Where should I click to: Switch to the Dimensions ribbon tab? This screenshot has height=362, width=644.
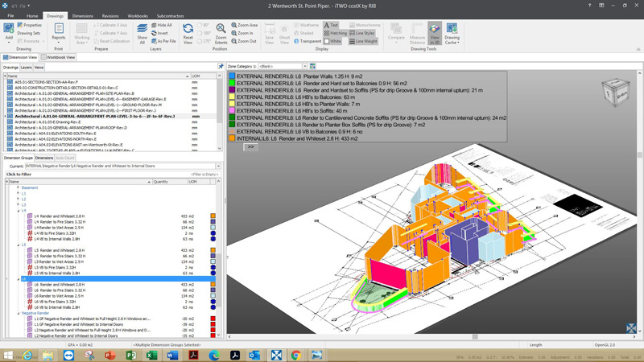coord(83,16)
